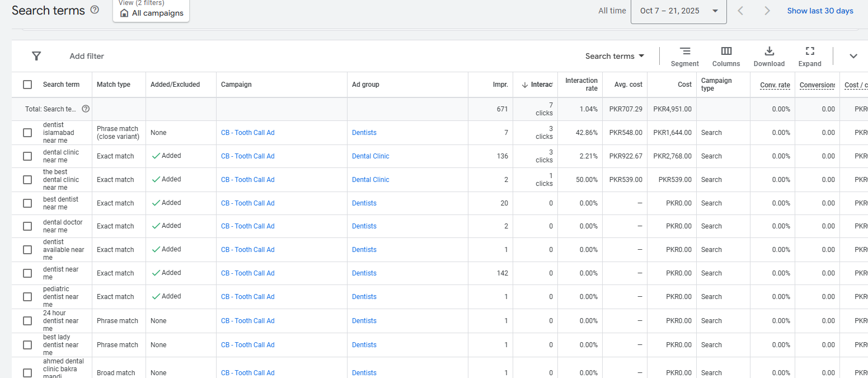Download the search terms report

769,57
